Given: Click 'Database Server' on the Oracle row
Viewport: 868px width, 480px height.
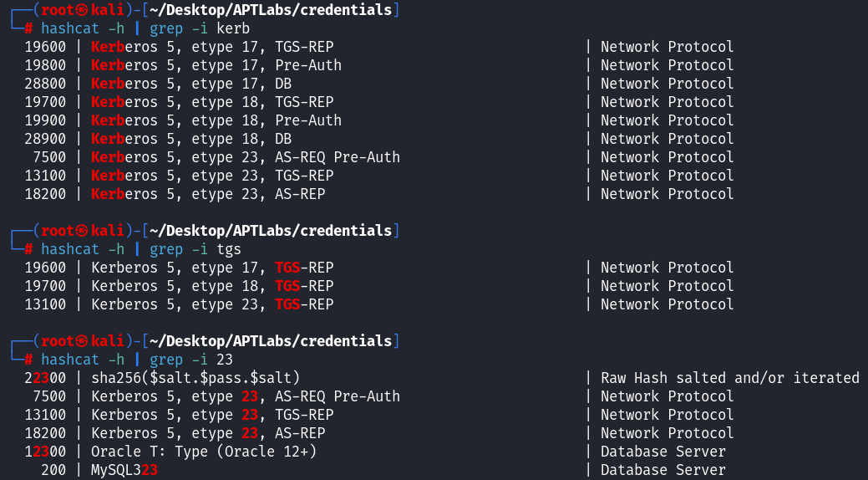Looking at the screenshot, I should [x=662, y=452].
